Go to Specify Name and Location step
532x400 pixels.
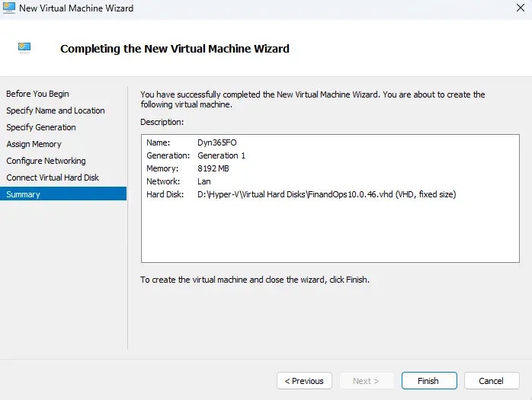coord(56,110)
